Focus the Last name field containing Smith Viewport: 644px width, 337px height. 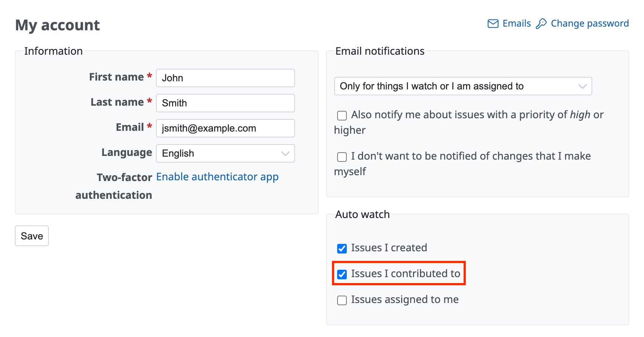(226, 103)
